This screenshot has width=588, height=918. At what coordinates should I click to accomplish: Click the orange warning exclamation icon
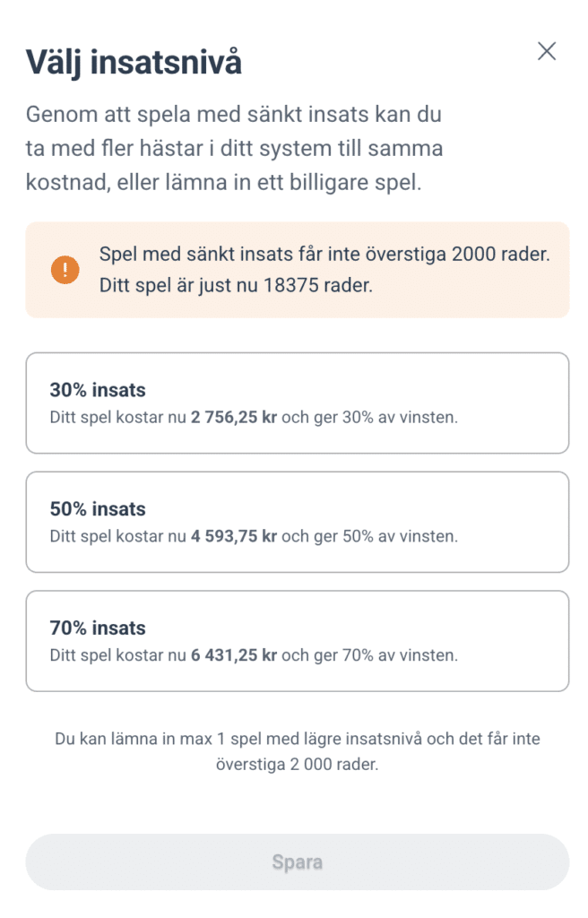click(65, 270)
